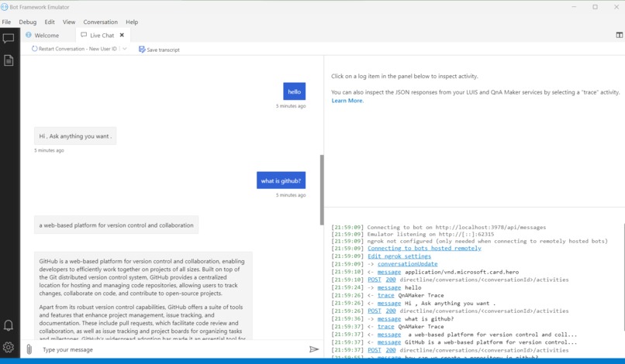The height and width of the screenshot is (364, 625).
Task: Click the chat transcript scrollbar thumb
Action: click(322, 190)
